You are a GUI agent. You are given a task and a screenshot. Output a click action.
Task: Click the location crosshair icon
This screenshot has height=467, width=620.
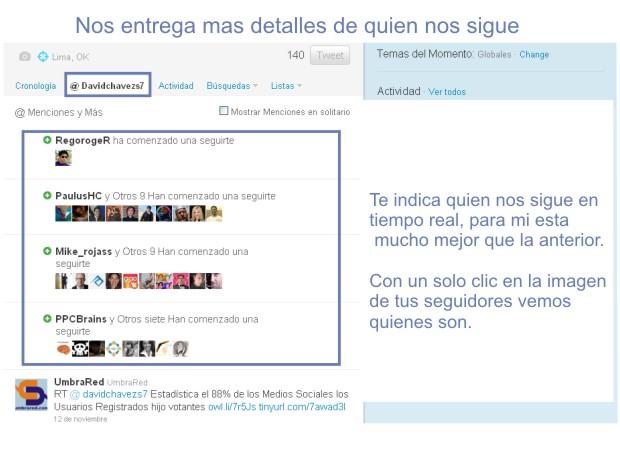43,57
